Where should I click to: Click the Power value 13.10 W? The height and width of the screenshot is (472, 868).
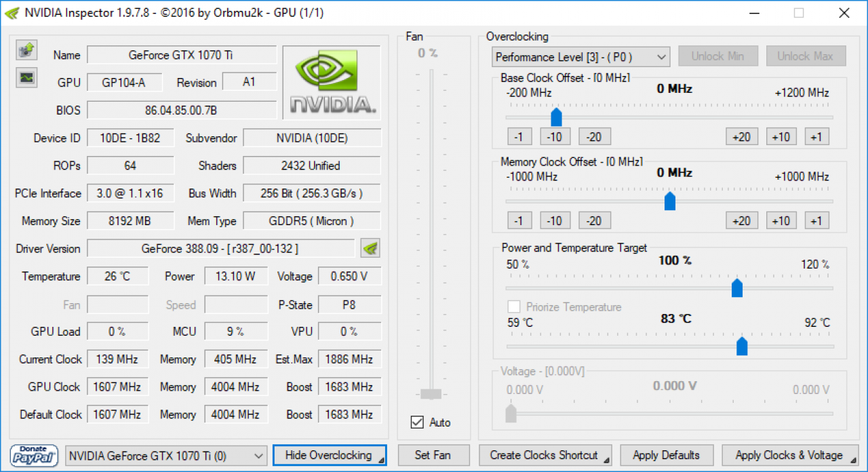click(235, 276)
